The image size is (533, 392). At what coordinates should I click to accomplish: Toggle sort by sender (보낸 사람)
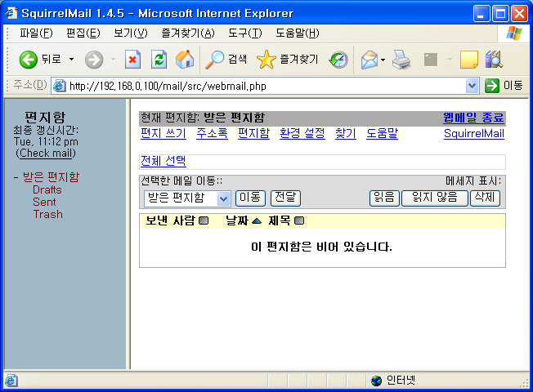point(204,220)
